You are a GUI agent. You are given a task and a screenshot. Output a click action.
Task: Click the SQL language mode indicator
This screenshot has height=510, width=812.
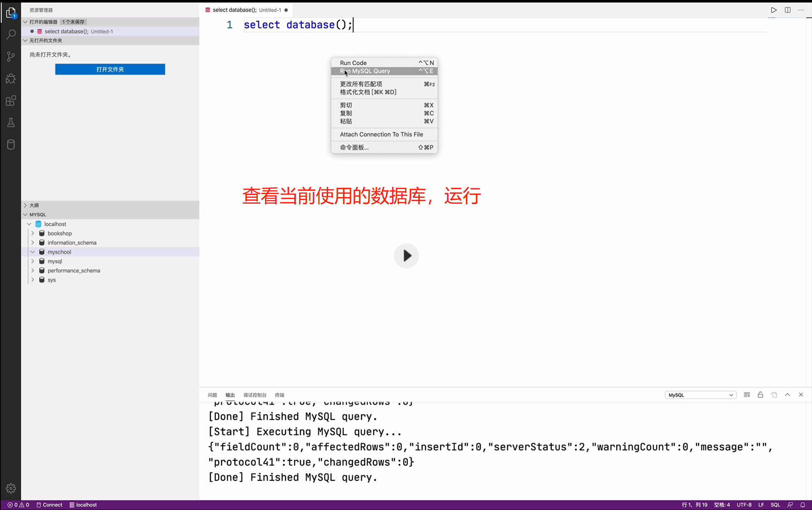tap(775, 505)
